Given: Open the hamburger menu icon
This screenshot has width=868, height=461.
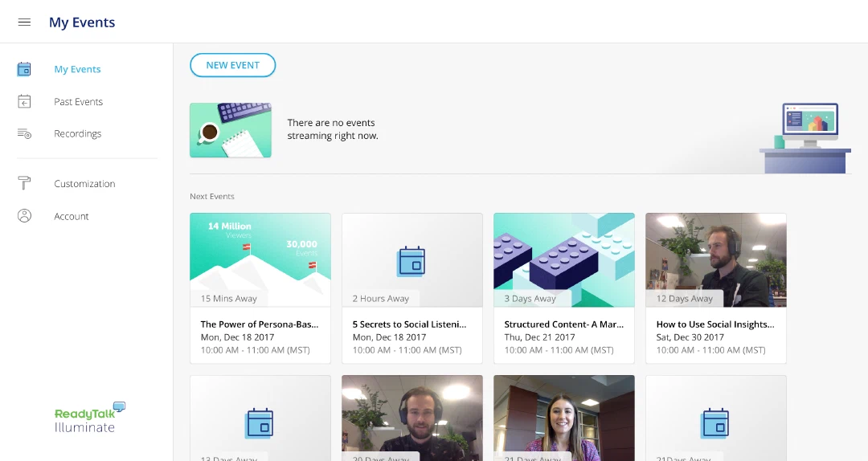Looking at the screenshot, I should click(24, 22).
